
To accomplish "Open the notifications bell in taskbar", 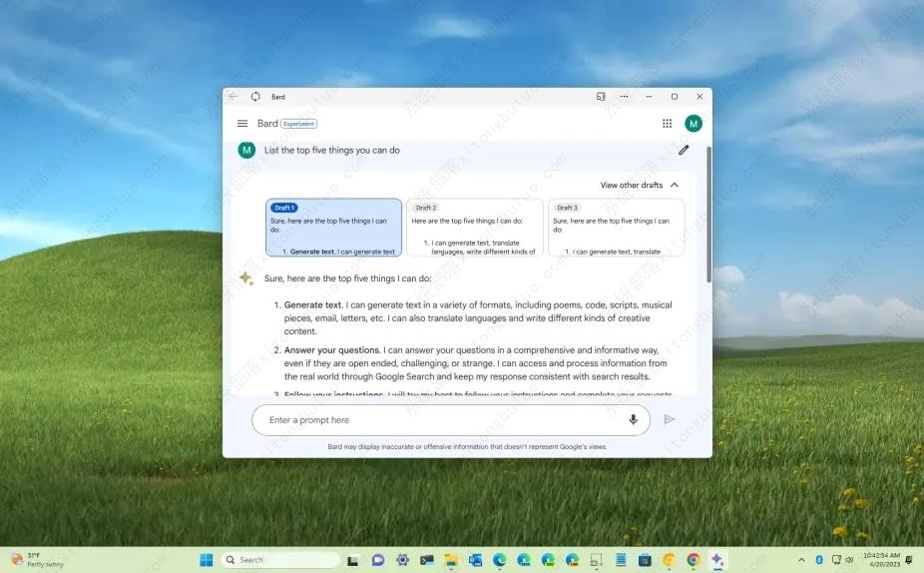I will click(x=909, y=559).
